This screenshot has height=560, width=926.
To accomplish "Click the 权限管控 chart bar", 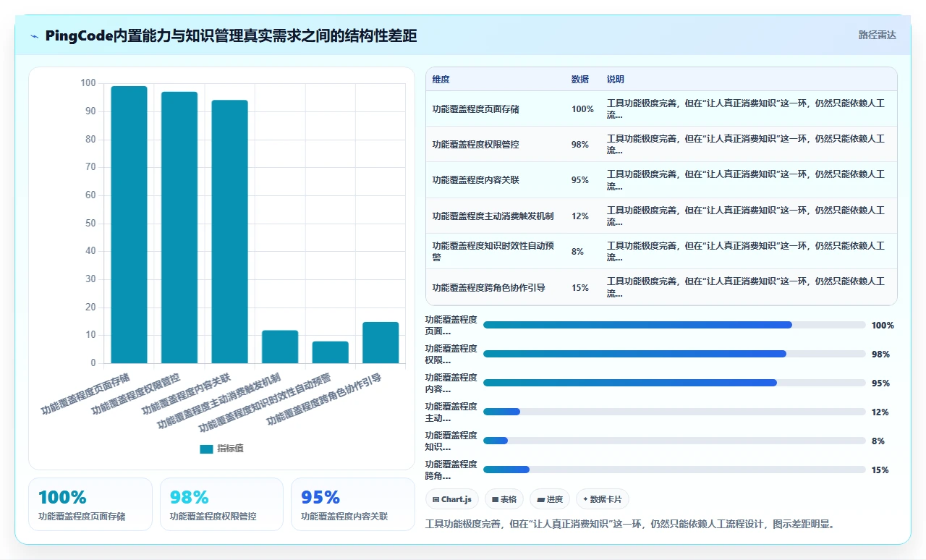I will coord(179,227).
